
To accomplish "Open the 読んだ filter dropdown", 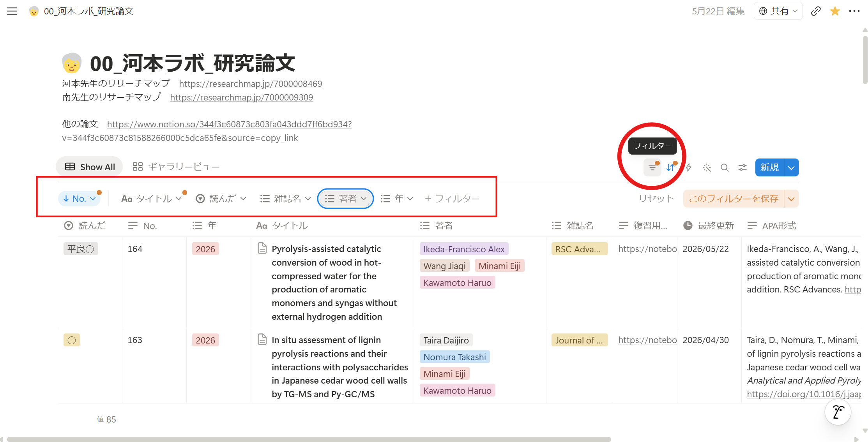I will coord(221,199).
